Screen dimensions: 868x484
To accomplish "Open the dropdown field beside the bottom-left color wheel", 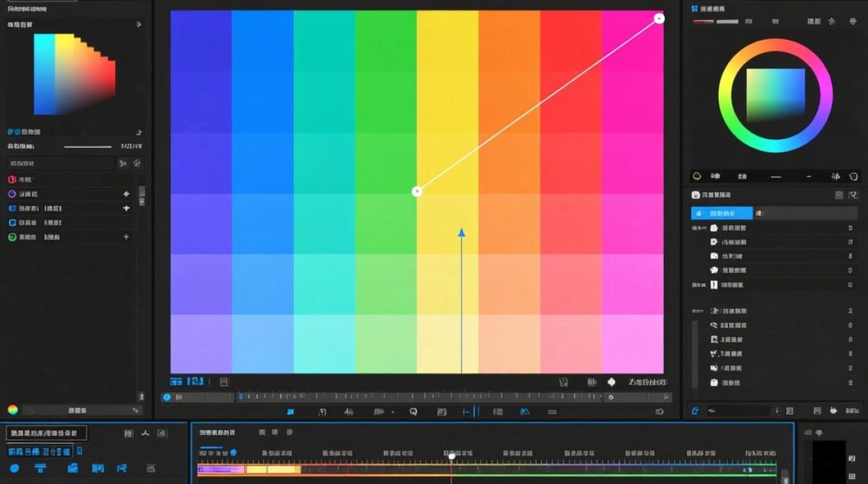I will [83, 410].
